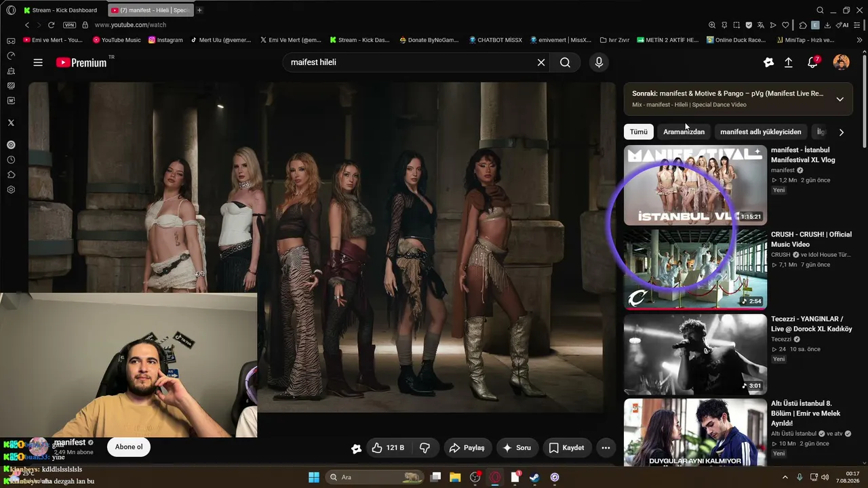Open Tecezzi YANGINLAR live video thumbnail

pos(695,354)
